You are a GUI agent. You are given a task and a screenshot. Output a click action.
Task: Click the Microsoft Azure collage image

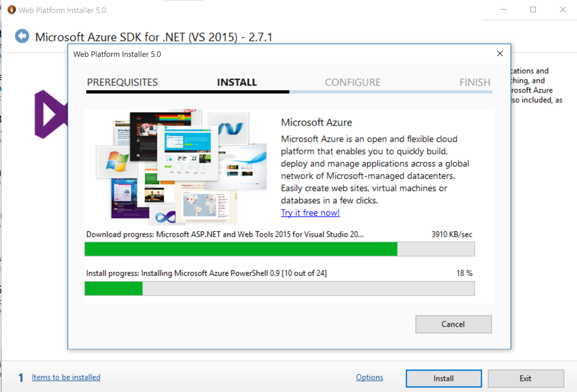181,167
